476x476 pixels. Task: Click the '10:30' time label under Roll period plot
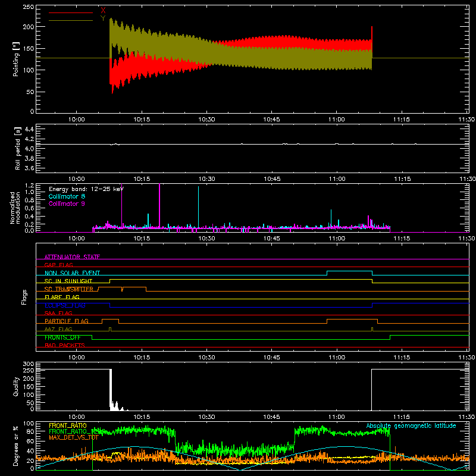tap(206, 179)
